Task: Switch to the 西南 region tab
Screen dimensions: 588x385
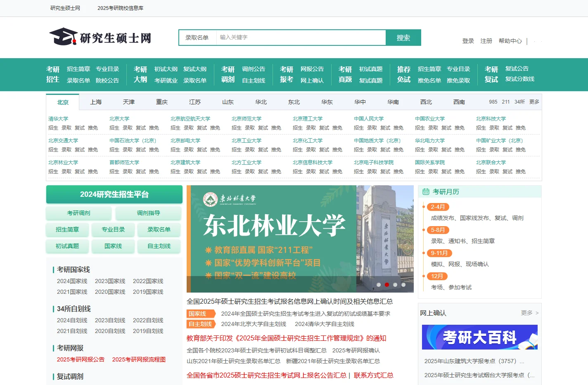Action: pos(459,102)
